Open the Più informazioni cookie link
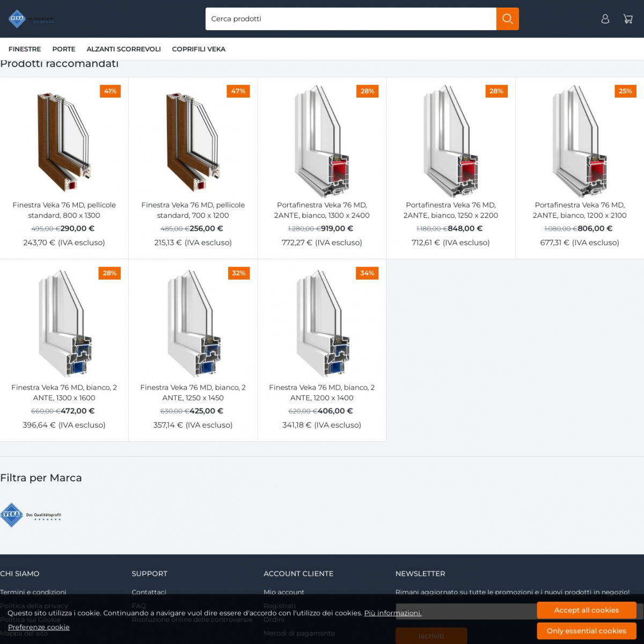 393,613
